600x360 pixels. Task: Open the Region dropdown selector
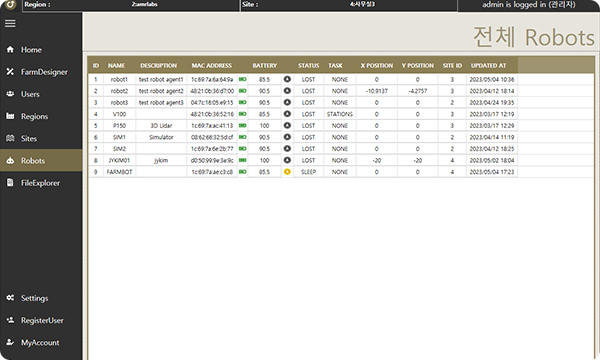131,5
